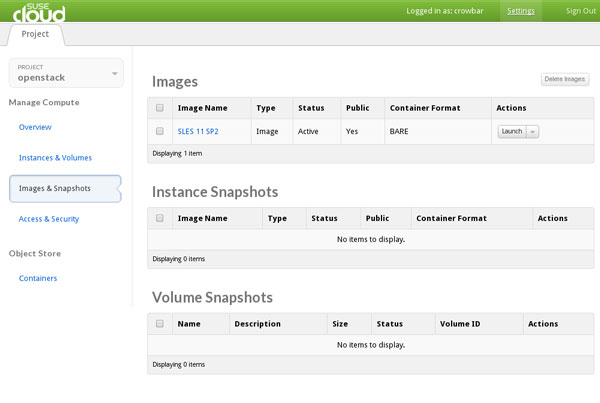Open Containers under Object Store
Viewport: 600px width, 403px height.
tap(38, 278)
